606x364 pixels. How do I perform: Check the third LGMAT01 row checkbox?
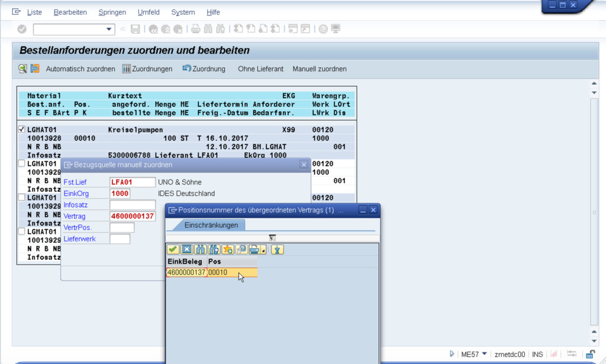pos(22,197)
